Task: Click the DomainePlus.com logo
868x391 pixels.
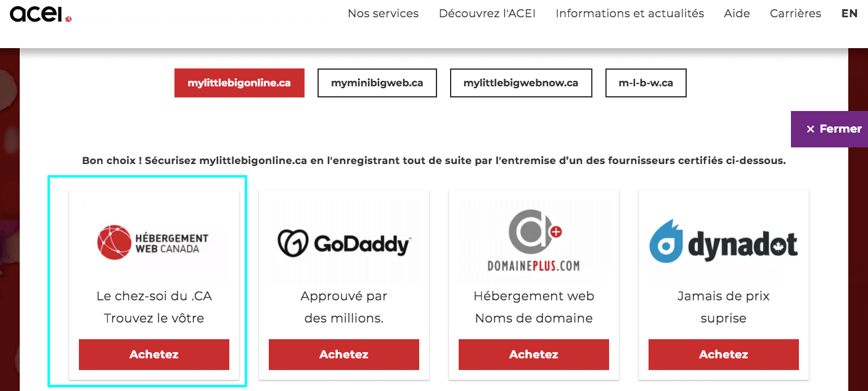Action: coord(534,241)
